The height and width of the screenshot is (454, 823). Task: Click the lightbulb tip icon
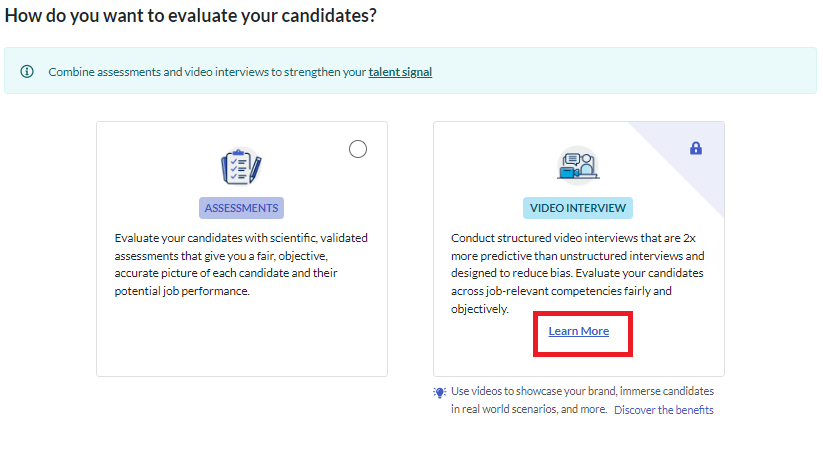pos(440,392)
